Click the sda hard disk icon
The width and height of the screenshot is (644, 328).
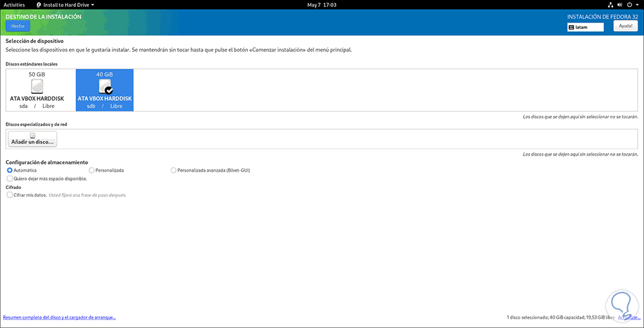click(37, 86)
